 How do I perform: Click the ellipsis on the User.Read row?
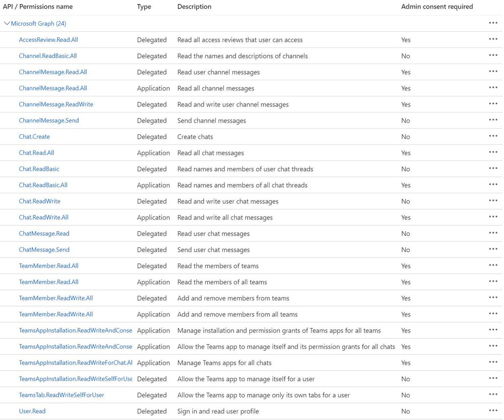click(x=493, y=411)
